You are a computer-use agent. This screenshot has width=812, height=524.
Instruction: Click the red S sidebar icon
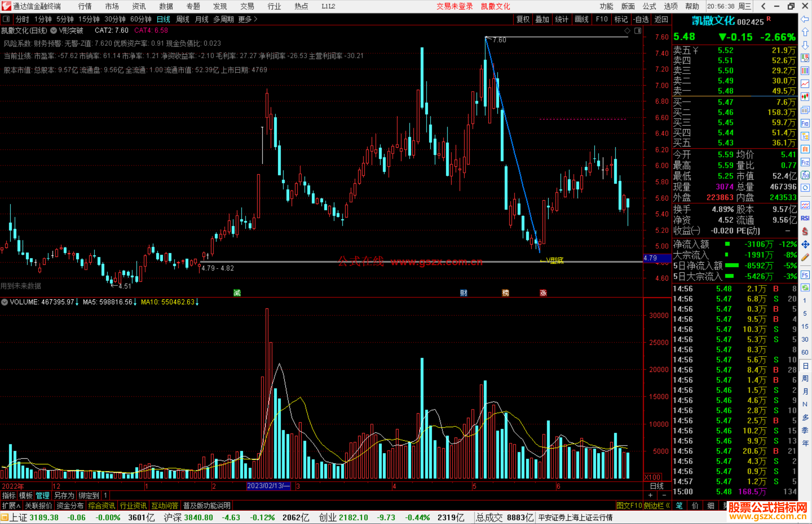[x=805, y=231]
